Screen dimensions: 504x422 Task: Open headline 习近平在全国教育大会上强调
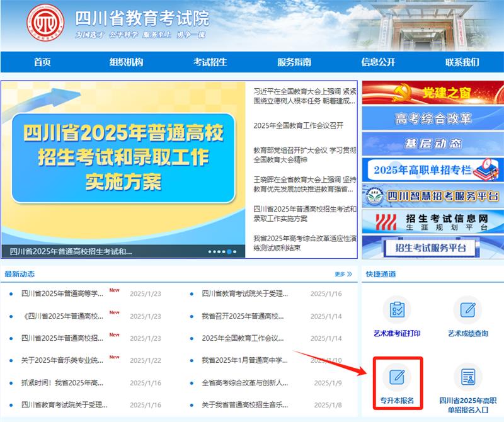[x=305, y=96]
